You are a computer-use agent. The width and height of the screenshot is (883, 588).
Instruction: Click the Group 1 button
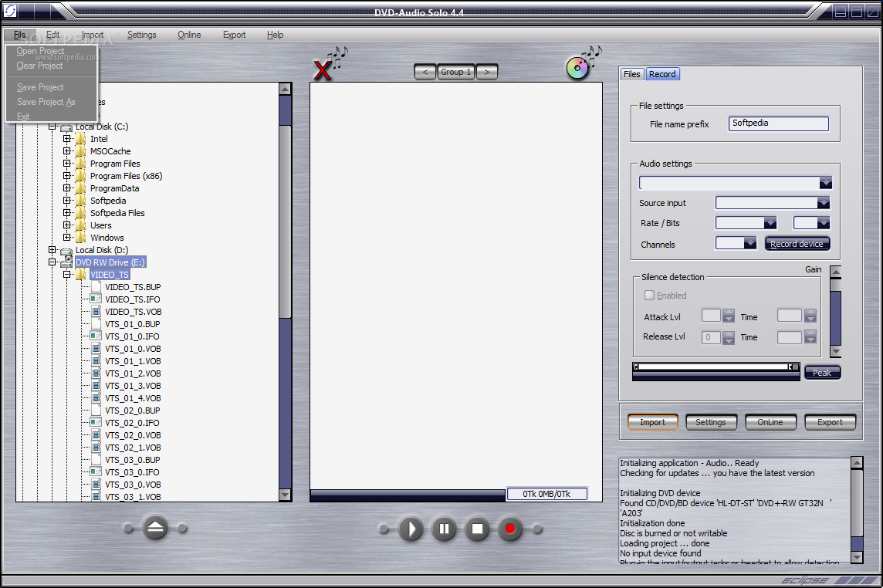(x=456, y=72)
